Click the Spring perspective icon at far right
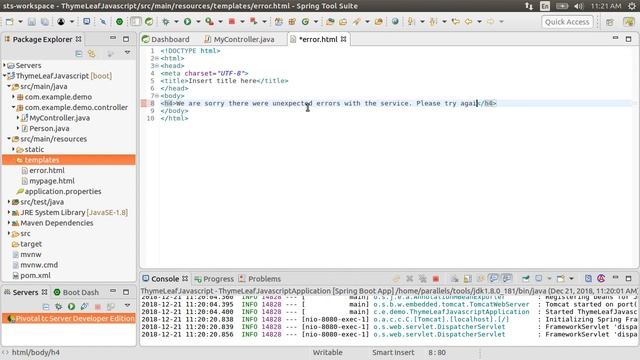The height and width of the screenshot is (360, 640). 629,22
